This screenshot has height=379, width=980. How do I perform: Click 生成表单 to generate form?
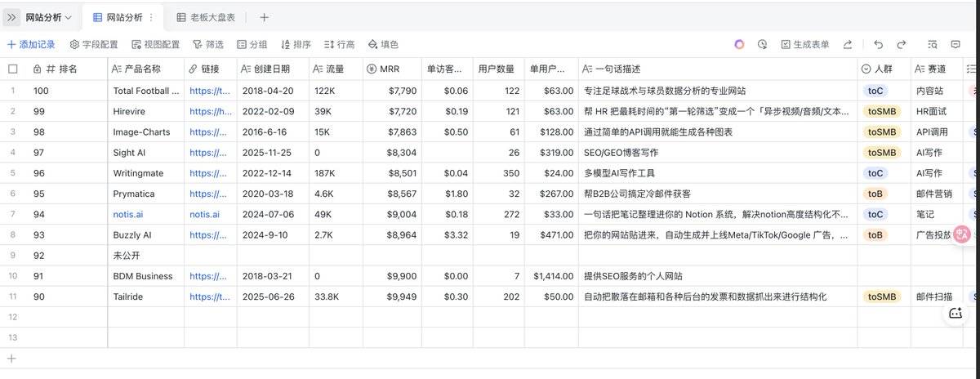(x=805, y=44)
